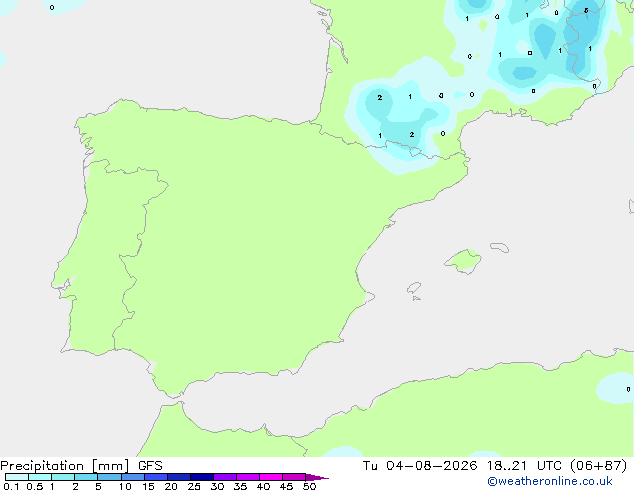Click the 30 mm violet legend swatch
The width and height of the screenshot is (634, 490).
point(225,477)
